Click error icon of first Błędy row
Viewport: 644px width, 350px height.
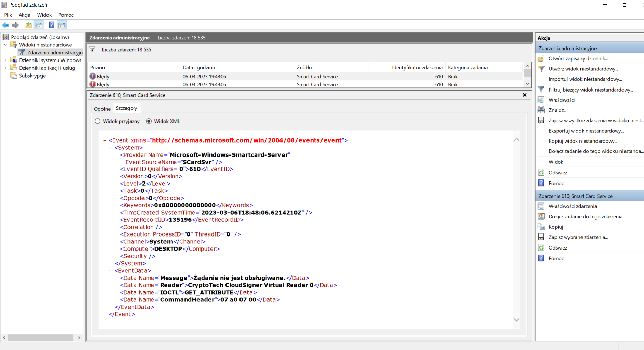(x=93, y=76)
